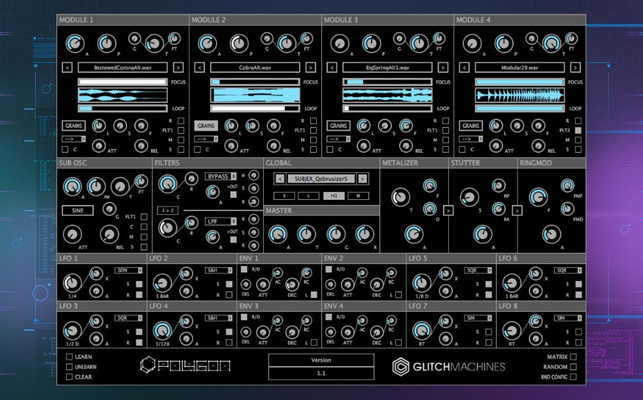Open LFO 5 SQR waveform dropdown
This screenshot has height=400, width=643.
tap(478, 270)
